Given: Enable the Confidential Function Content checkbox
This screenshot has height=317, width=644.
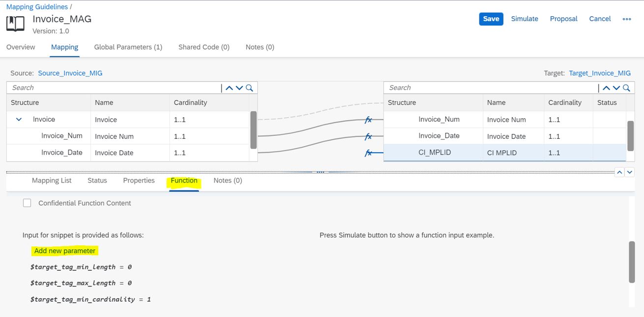Looking at the screenshot, I should (27, 203).
